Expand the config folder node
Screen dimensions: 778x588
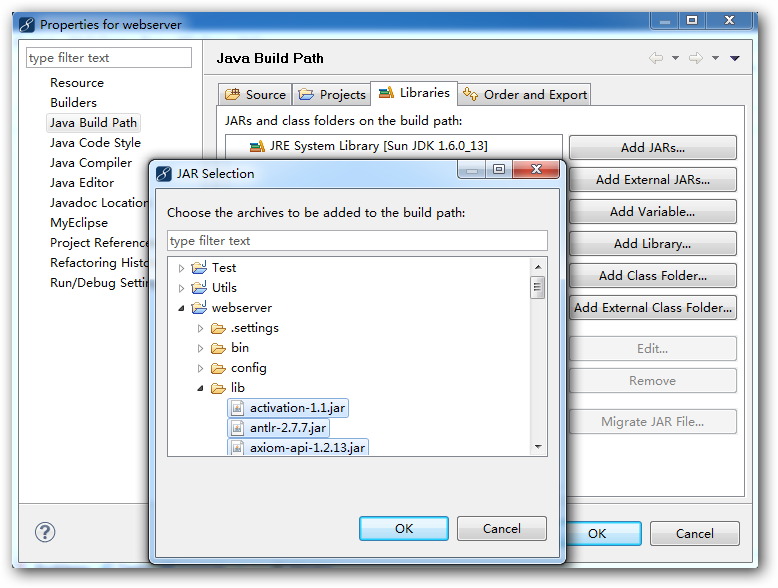[200, 368]
